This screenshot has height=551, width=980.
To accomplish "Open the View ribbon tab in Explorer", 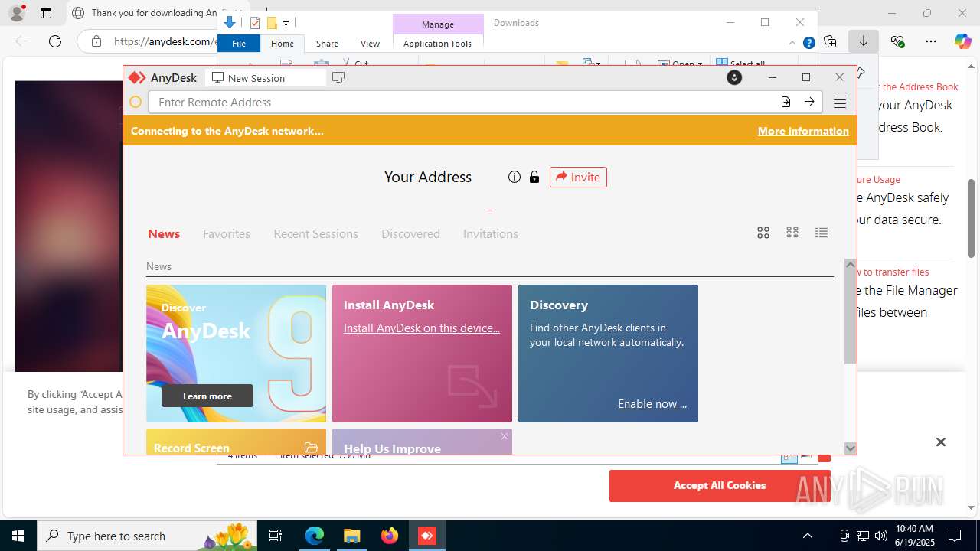I will (x=370, y=44).
